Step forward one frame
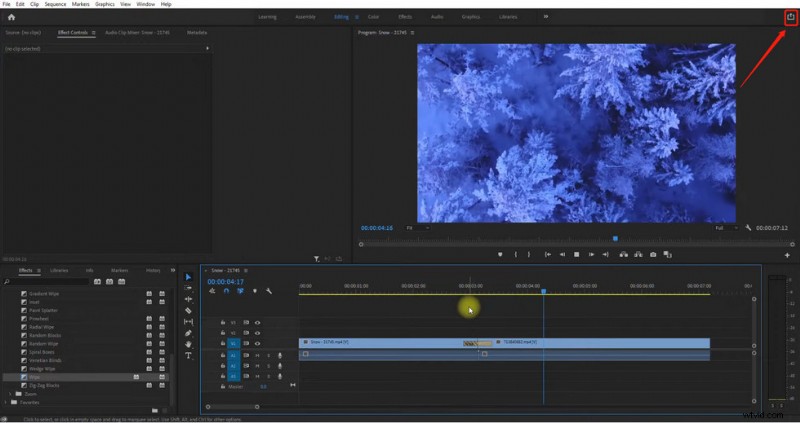Screen dimensions: 800x423 (x=591, y=255)
